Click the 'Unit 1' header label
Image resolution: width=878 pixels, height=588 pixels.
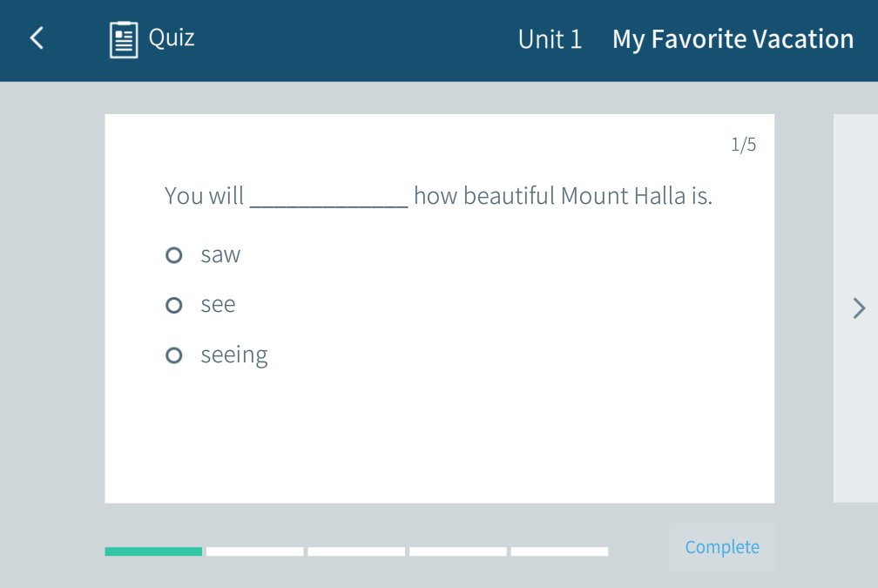coord(550,39)
